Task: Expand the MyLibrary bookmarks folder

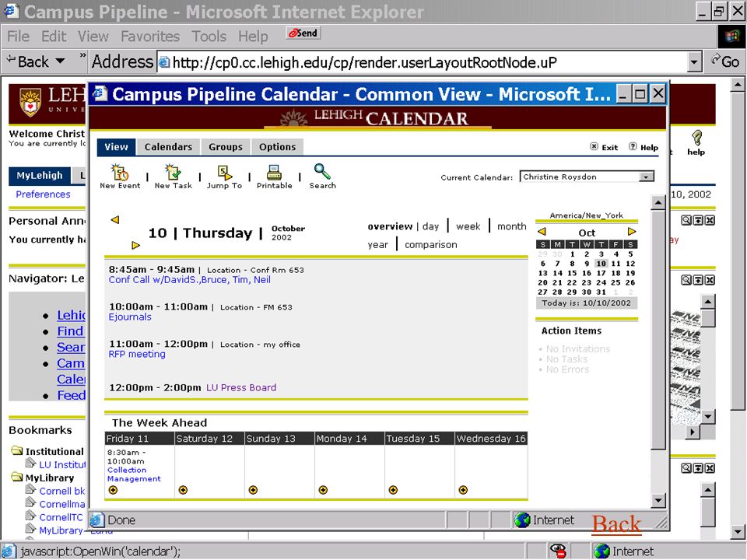Action: (x=17, y=477)
